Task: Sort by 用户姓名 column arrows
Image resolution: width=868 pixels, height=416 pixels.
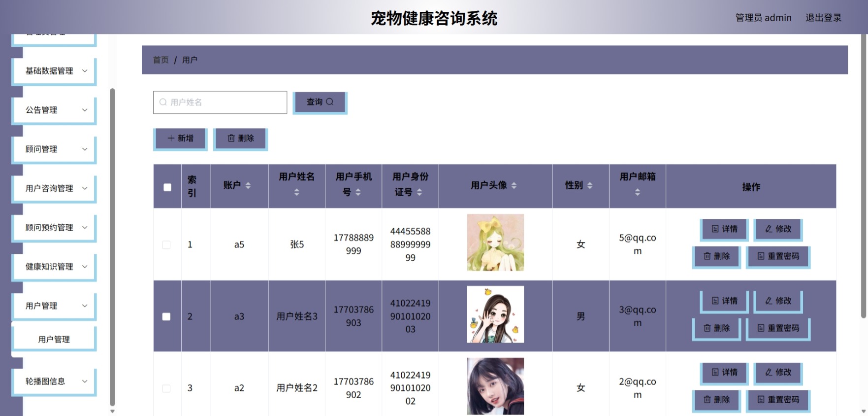Action: tap(296, 192)
